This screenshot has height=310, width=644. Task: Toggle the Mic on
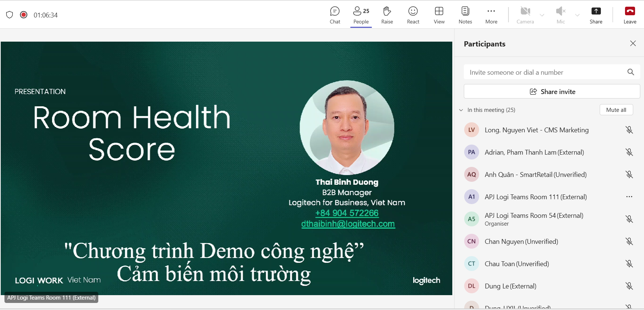[x=560, y=15]
